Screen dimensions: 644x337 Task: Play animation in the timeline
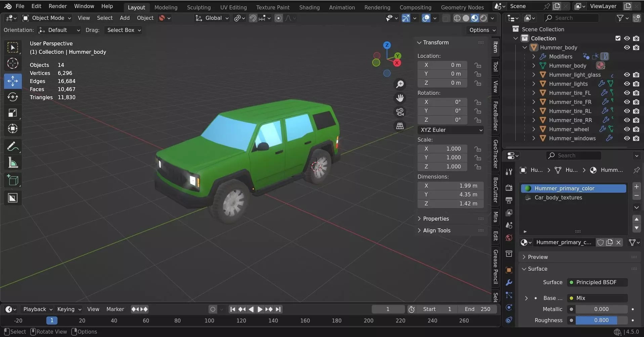tap(260, 309)
